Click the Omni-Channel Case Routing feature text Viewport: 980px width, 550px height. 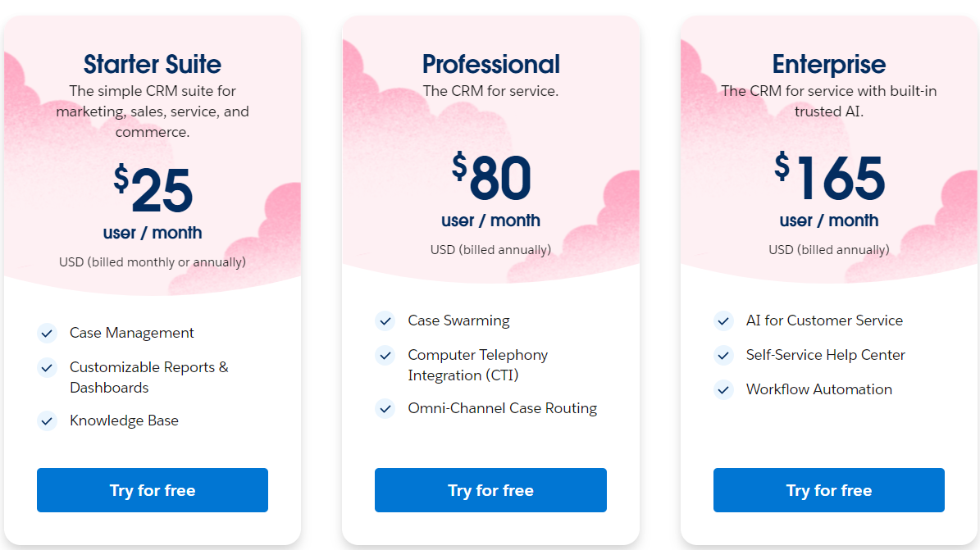503,408
